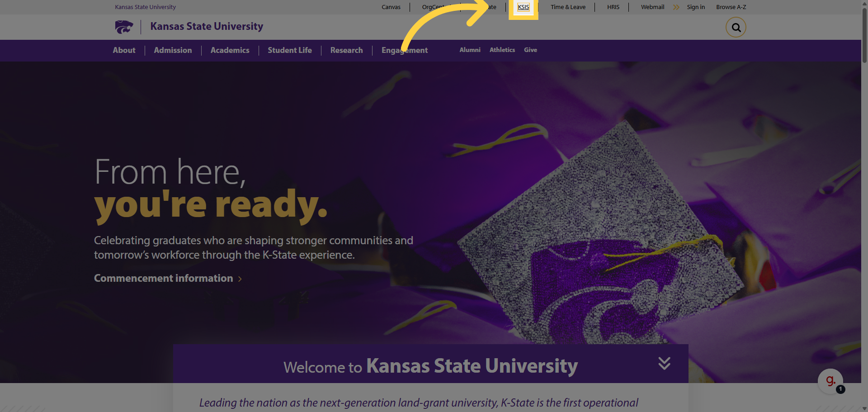Go to the Alumni link
The image size is (868, 412).
click(470, 50)
